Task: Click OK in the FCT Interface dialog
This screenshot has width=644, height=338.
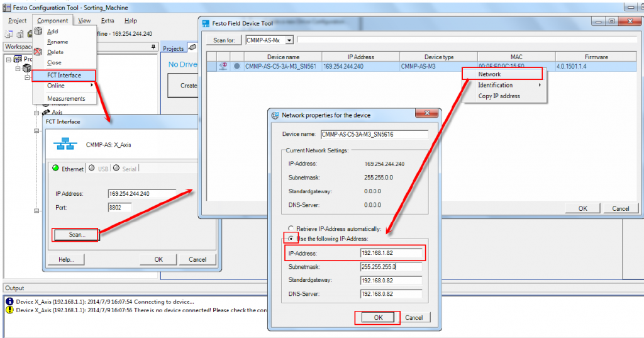Action: [x=158, y=259]
